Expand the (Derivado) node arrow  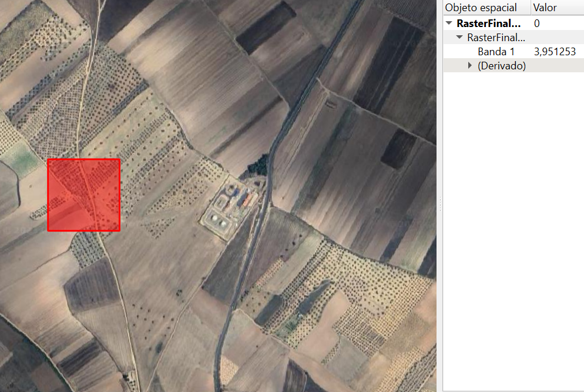(x=469, y=66)
